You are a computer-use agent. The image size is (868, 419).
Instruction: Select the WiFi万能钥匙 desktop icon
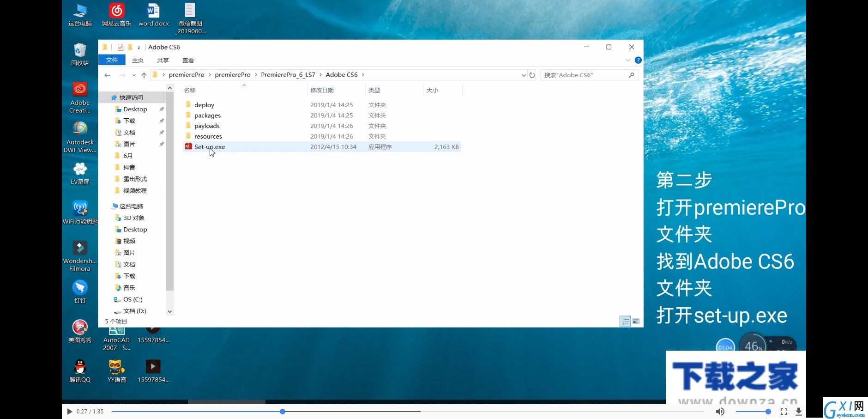pos(80,213)
